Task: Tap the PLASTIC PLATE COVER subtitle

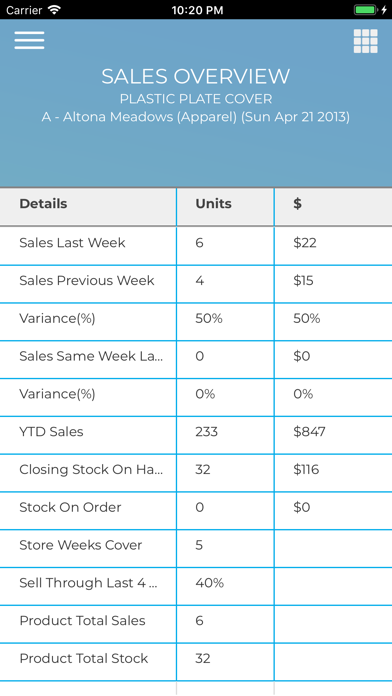Action: (x=196, y=99)
